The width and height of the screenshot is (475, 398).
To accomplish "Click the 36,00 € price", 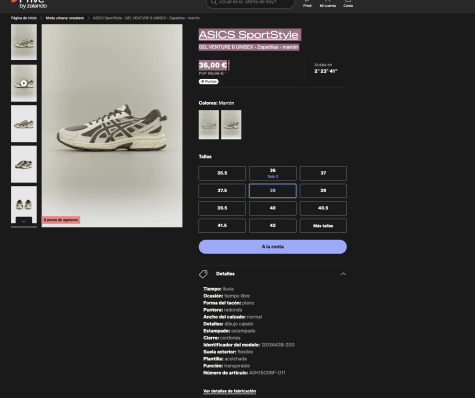I will 213,65.
